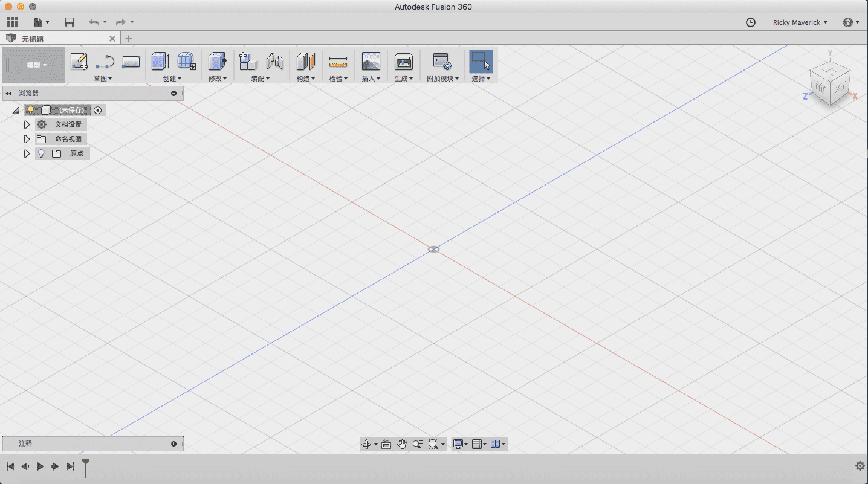Open the Help question mark icon

(848, 22)
